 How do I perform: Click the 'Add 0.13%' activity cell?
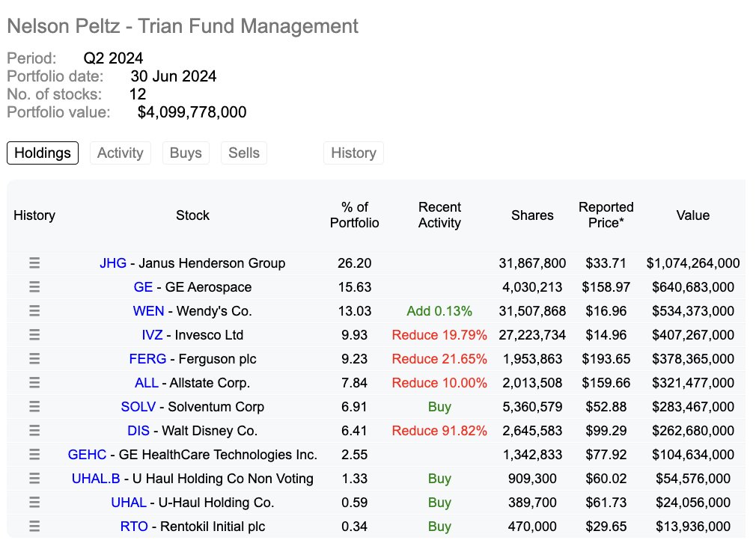(x=439, y=311)
